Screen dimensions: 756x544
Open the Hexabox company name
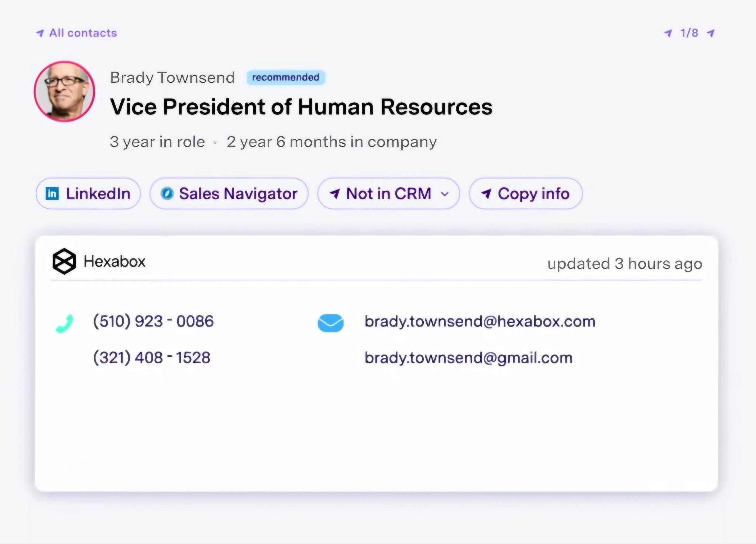click(114, 261)
